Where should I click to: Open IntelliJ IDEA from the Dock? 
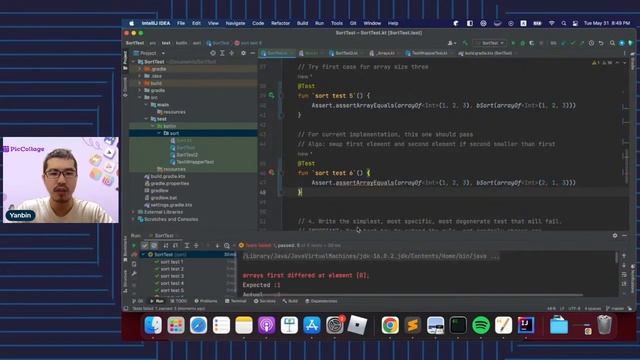pyautogui.click(x=526, y=325)
